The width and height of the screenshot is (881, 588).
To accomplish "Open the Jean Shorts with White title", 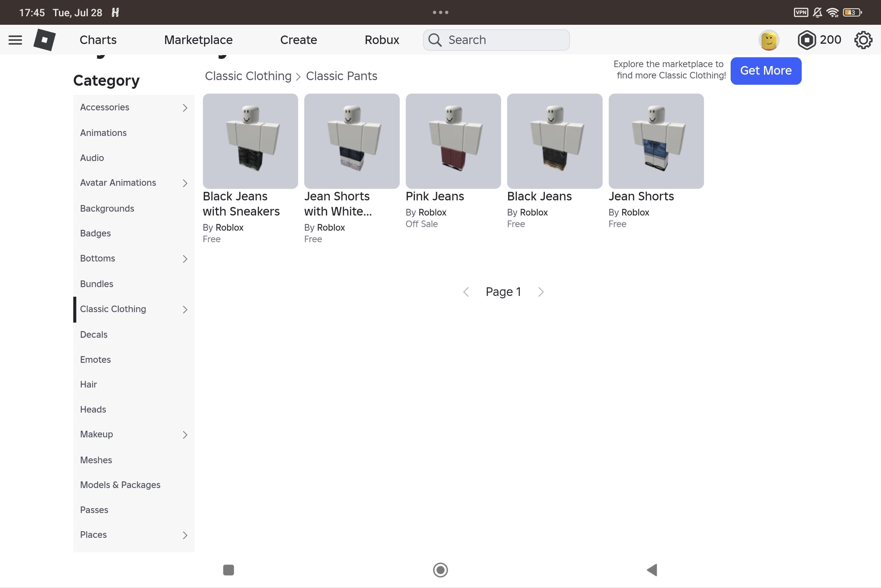I will (338, 204).
